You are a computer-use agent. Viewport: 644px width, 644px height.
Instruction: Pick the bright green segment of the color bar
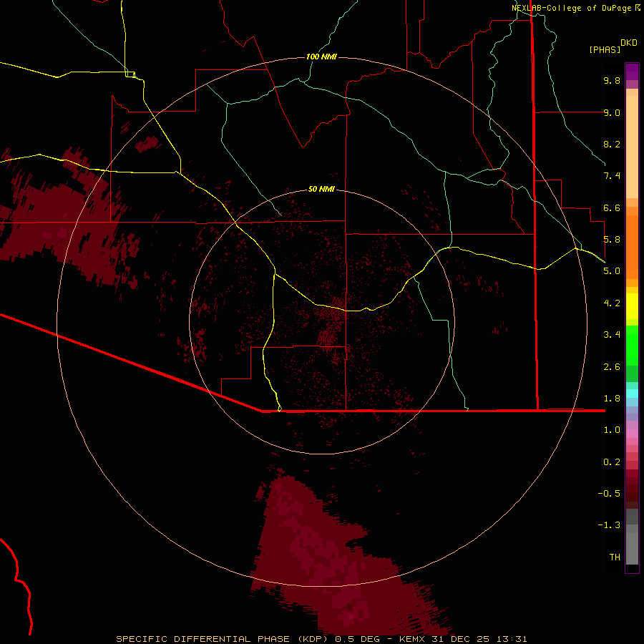pyautogui.click(x=632, y=345)
